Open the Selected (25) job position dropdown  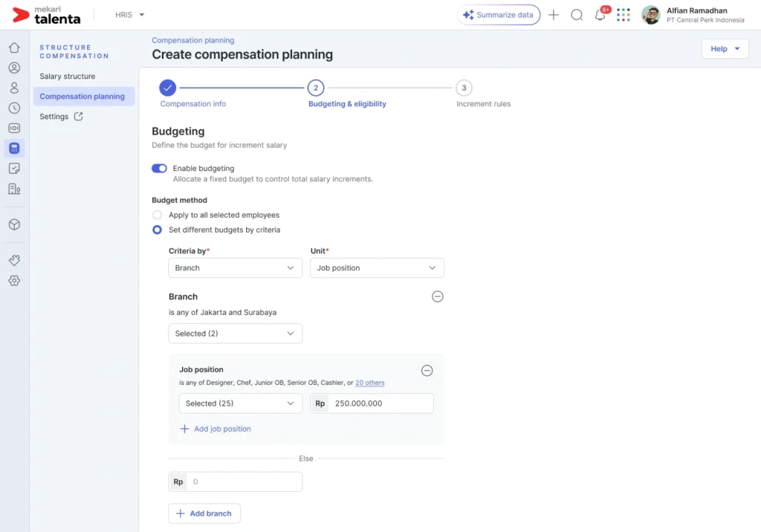(x=240, y=403)
